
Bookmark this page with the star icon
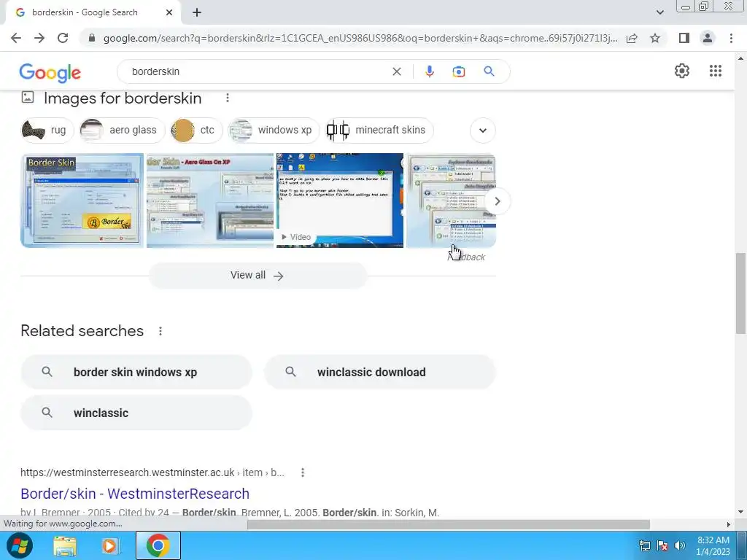tap(655, 38)
